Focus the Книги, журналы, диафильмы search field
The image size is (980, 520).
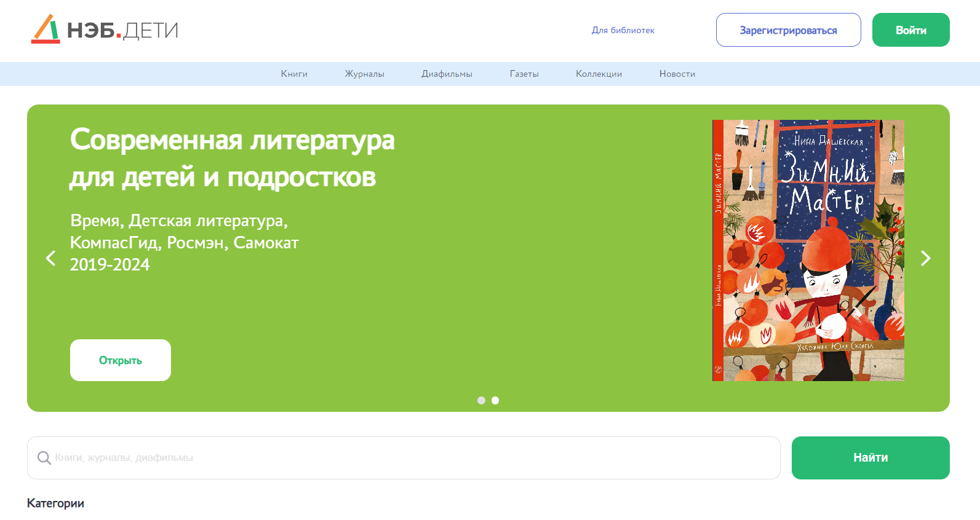tap(412, 458)
